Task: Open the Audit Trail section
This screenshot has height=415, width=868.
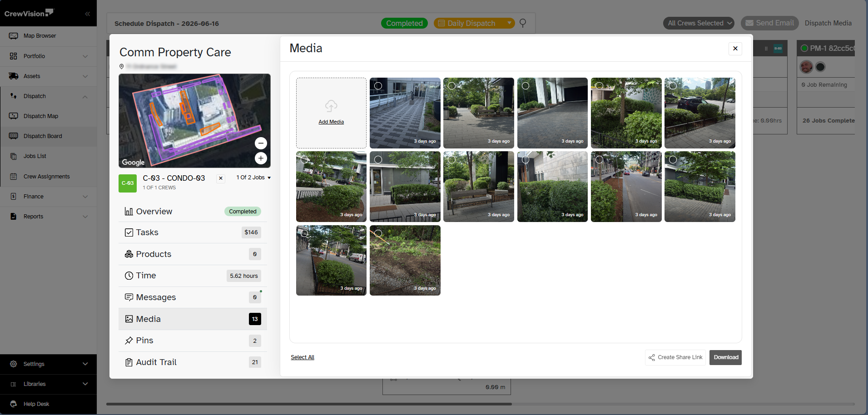Action: (193, 362)
